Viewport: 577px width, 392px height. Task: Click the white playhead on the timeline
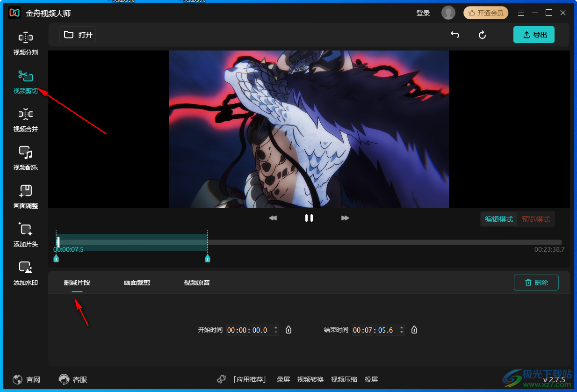[58, 242]
